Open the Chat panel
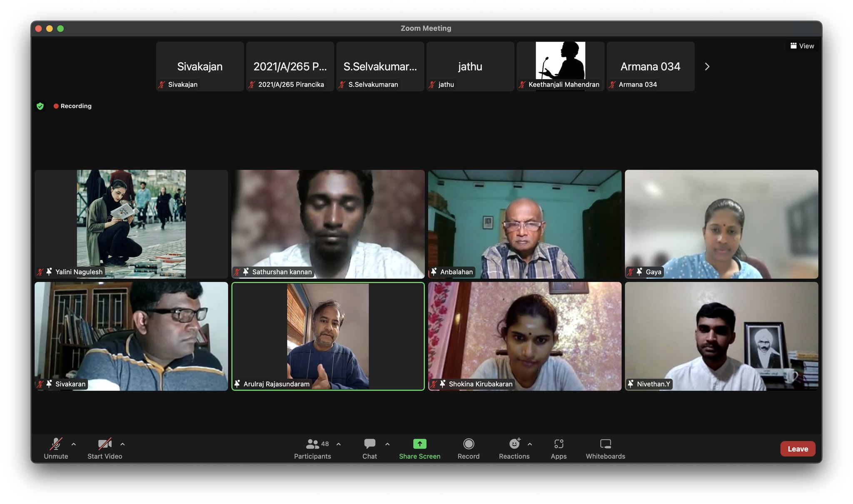This screenshot has width=853, height=504. (x=369, y=449)
